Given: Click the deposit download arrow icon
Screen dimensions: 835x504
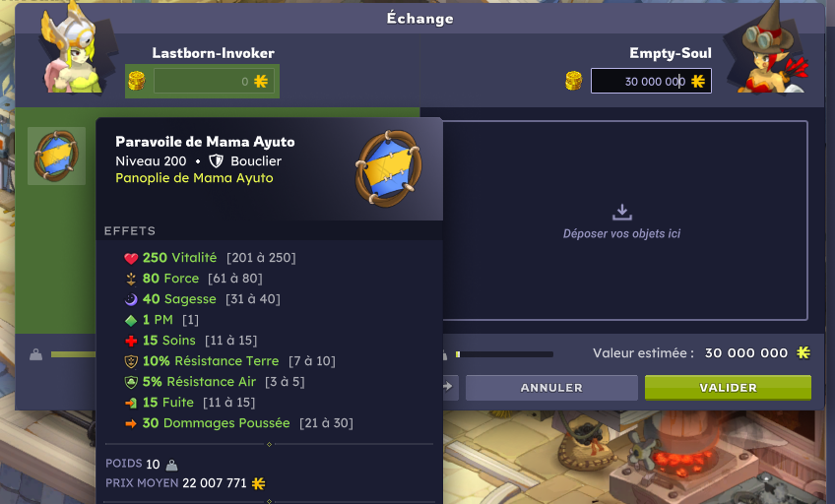Looking at the screenshot, I should [622, 212].
